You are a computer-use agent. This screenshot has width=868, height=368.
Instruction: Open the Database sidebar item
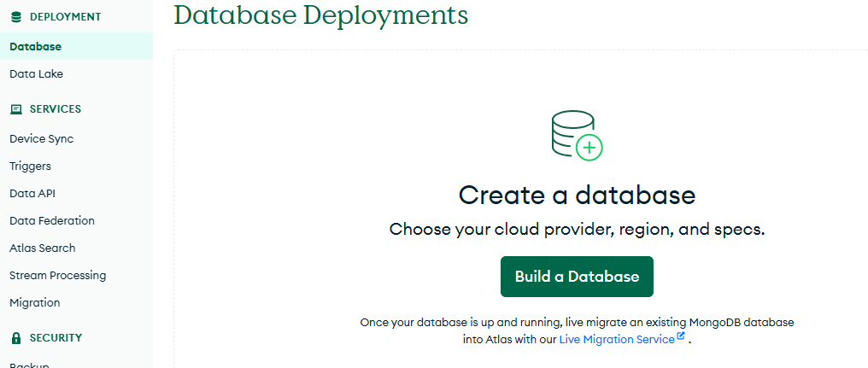pos(76,46)
